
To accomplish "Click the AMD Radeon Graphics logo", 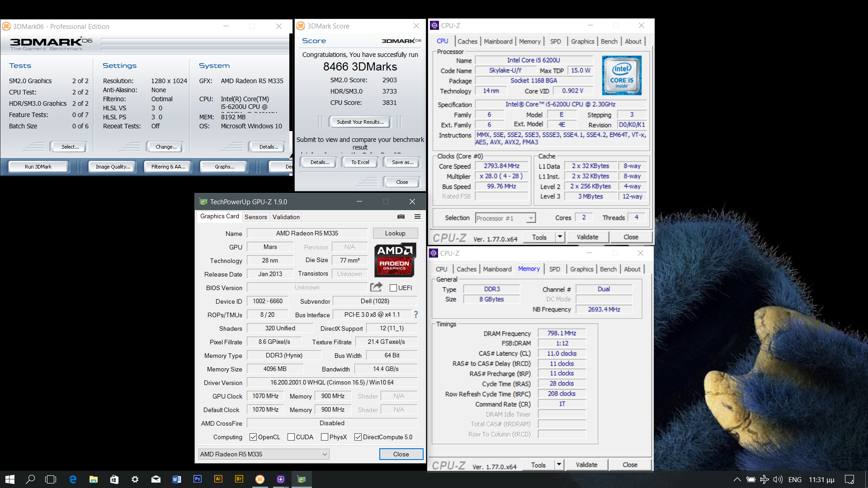I will tap(395, 260).
